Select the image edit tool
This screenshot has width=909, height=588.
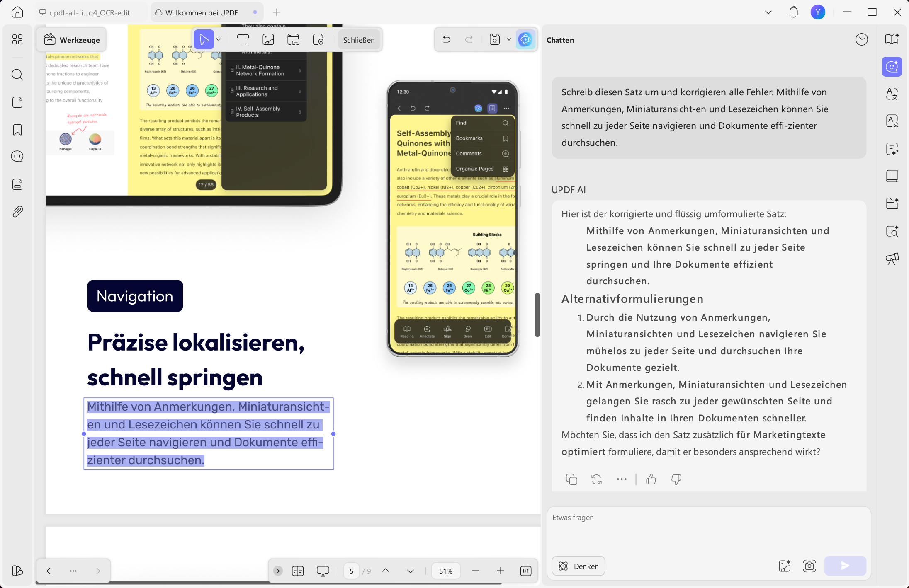[x=268, y=39]
